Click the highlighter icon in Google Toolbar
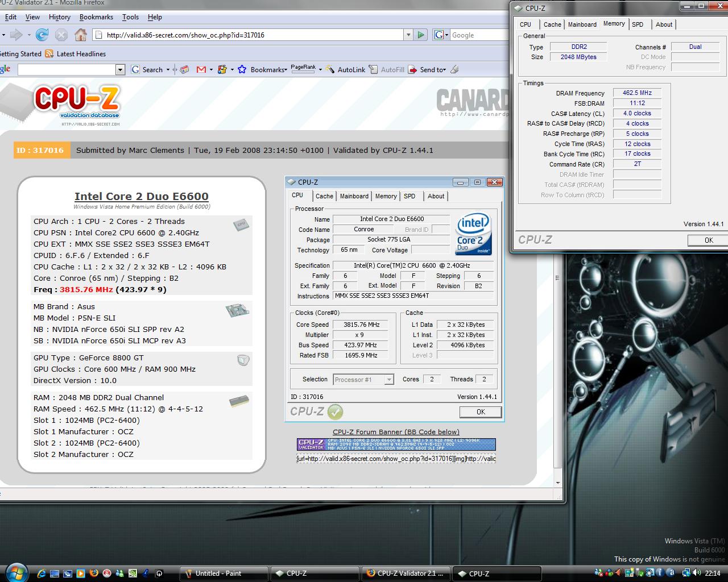 pyautogui.click(x=454, y=69)
